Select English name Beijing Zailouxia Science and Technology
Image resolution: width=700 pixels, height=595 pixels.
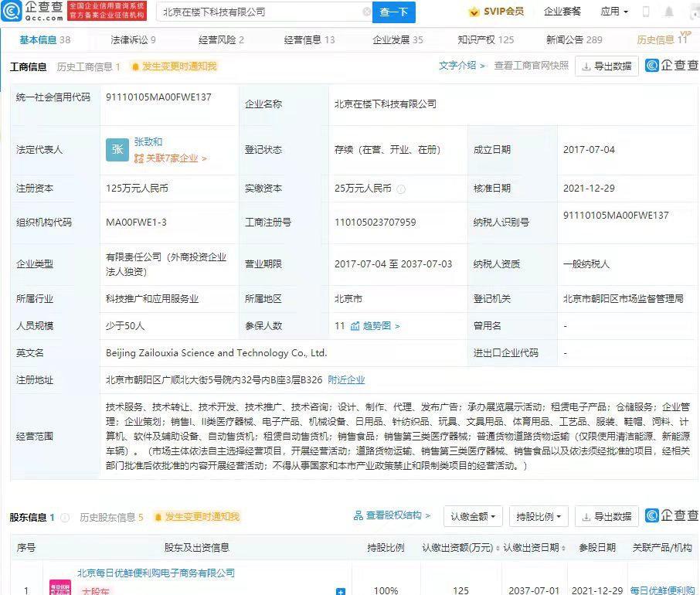(216, 353)
